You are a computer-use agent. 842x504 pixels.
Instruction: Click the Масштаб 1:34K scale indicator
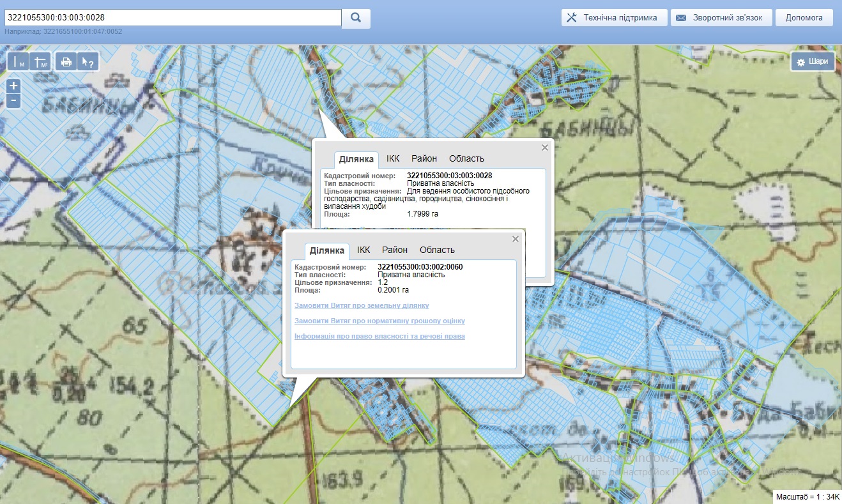[807, 497]
